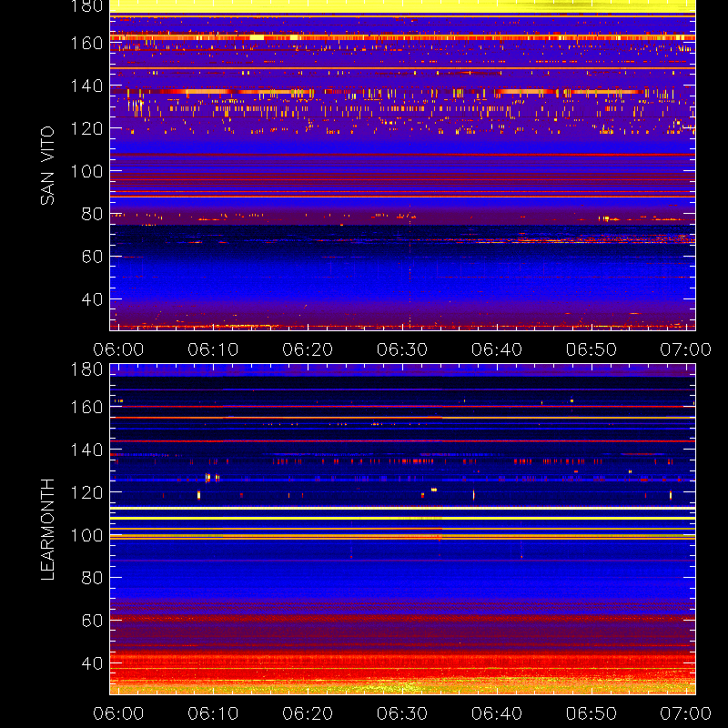Select the 160 frequency label on San Vito plot

pyautogui.click(x=86, y=43)
